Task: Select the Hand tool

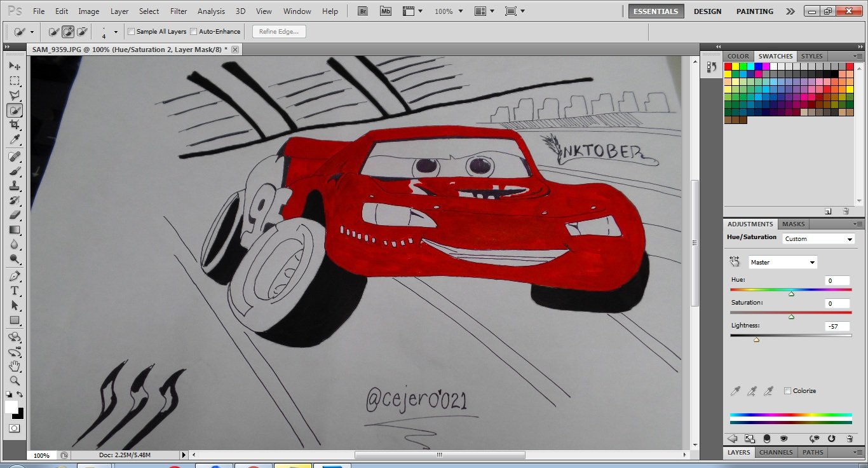Action: [x=15, y=366]
